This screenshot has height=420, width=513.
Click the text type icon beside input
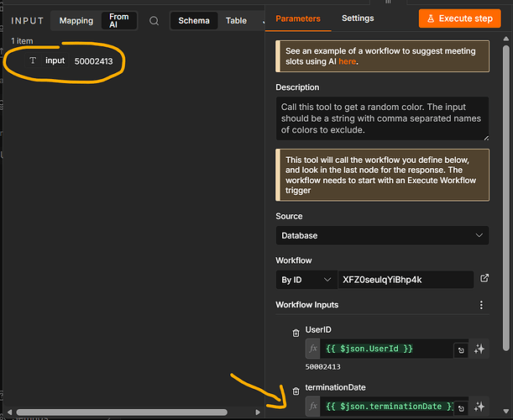click(33, 60)
